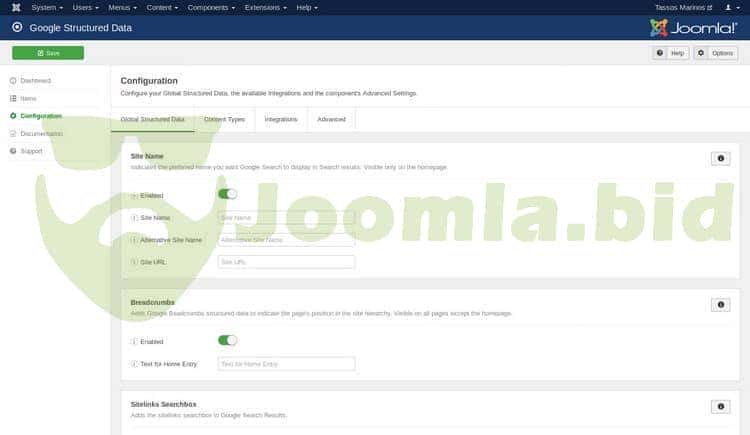Save the configuration
Viewport: 750px width, 435px height.
48,53
